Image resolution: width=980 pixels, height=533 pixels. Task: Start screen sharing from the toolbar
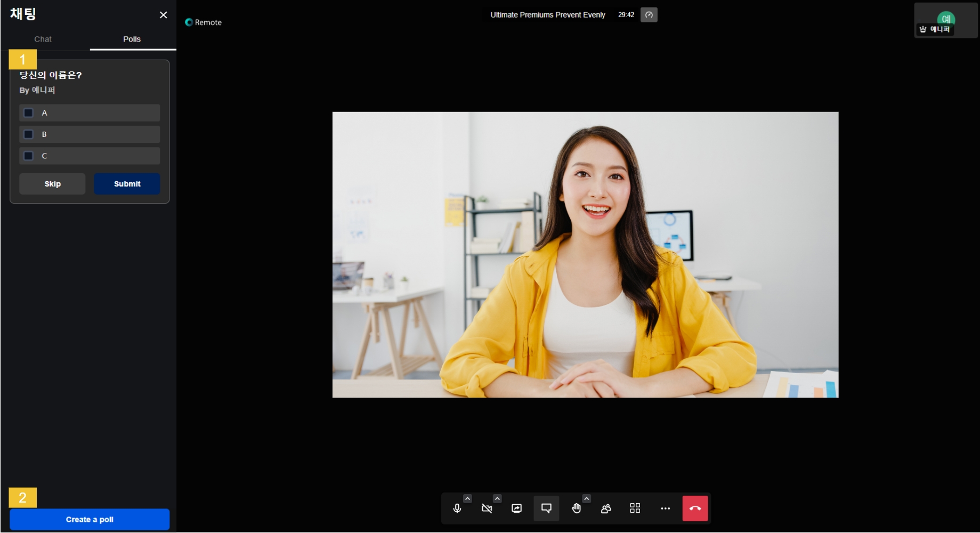point(516,508)
